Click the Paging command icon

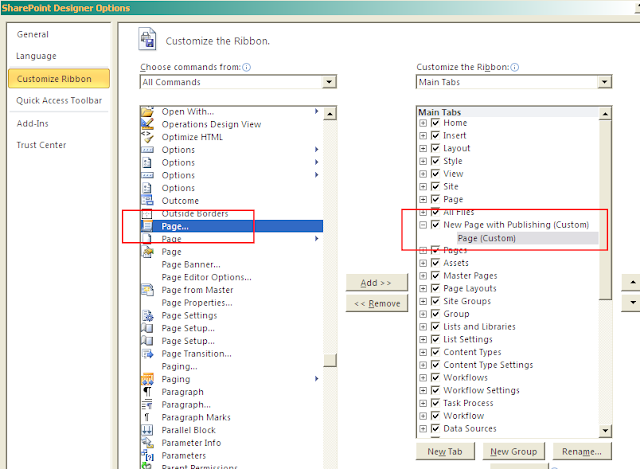coord(147,379)
